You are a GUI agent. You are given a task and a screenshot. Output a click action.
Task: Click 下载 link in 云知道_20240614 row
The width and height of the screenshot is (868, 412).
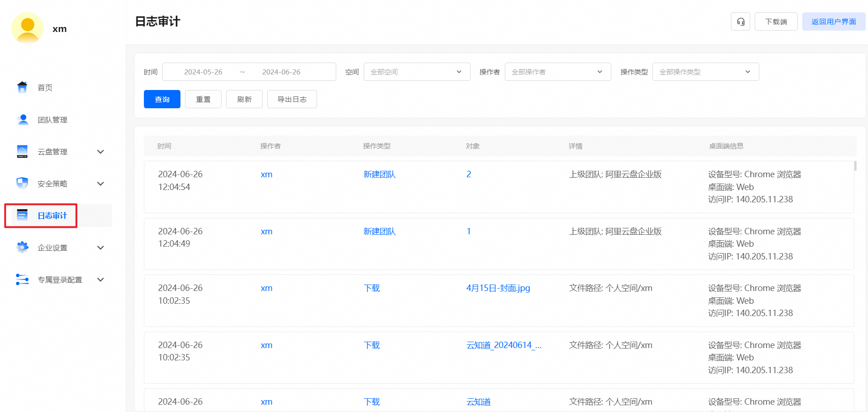[x=372, y=345]
